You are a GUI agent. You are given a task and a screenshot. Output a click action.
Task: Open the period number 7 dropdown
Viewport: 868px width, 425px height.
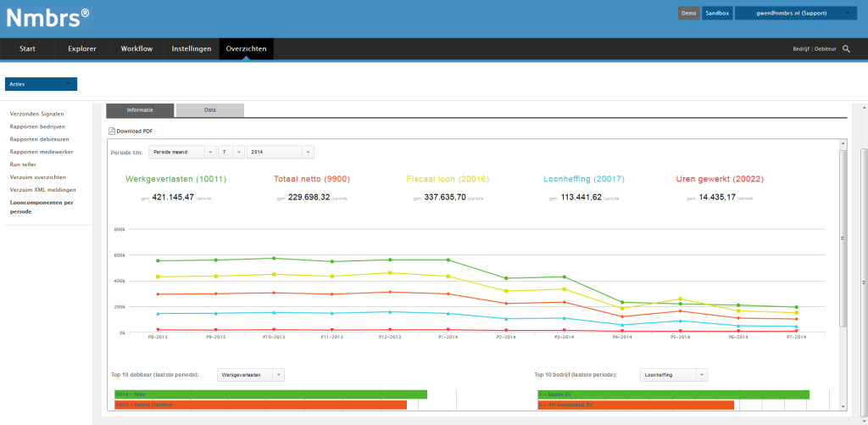click(x=231, y=152)
